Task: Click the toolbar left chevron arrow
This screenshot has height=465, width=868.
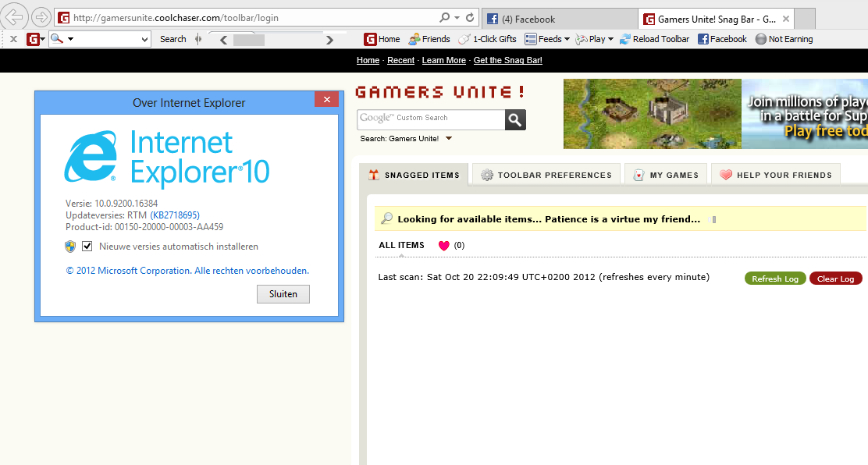Action: point(224,40)
